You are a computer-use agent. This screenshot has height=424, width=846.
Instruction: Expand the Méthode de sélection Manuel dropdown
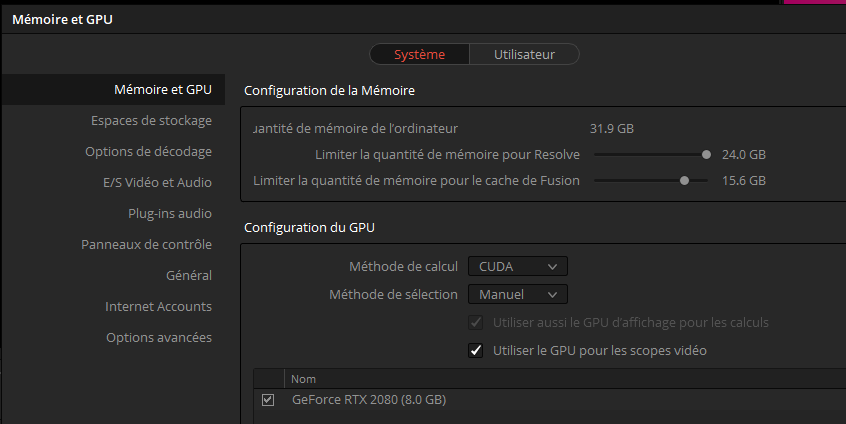click(517, 294)
